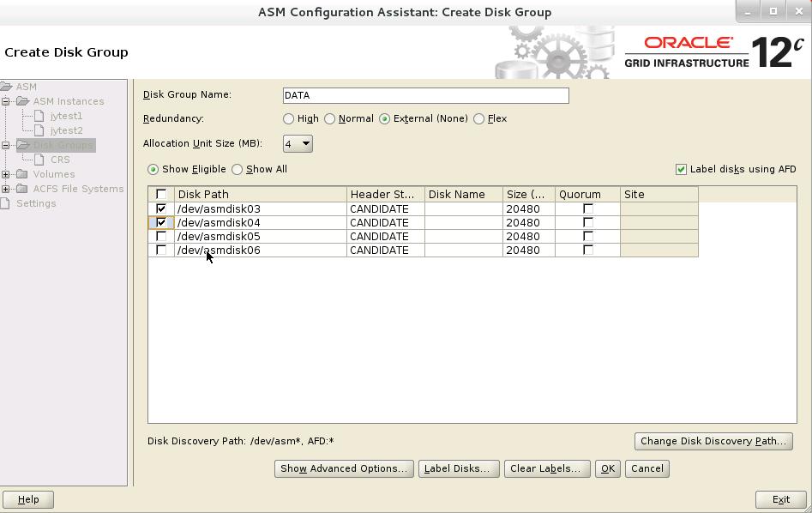Click the jytest2 document icon

pyautogui.click(x=39, y=130)
